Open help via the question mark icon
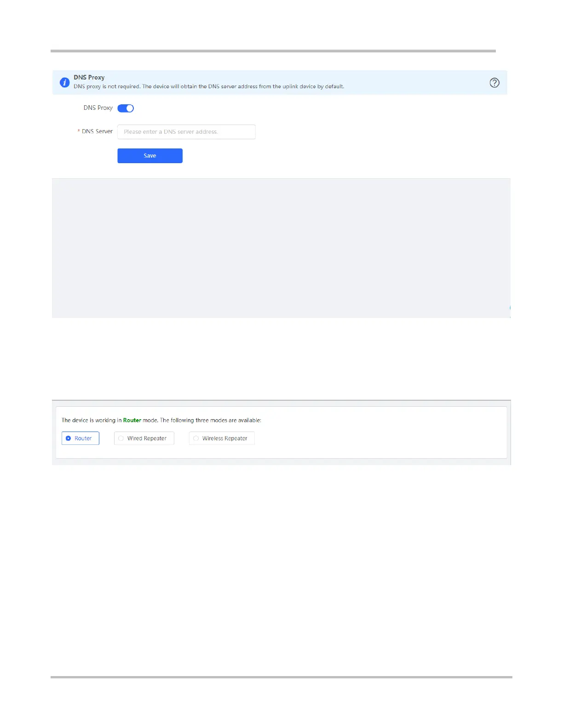 click(x=494, y=83)
